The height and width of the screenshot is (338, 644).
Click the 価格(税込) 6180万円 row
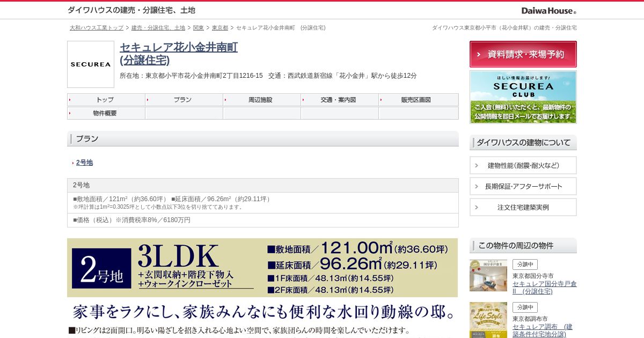pos(263,220)
